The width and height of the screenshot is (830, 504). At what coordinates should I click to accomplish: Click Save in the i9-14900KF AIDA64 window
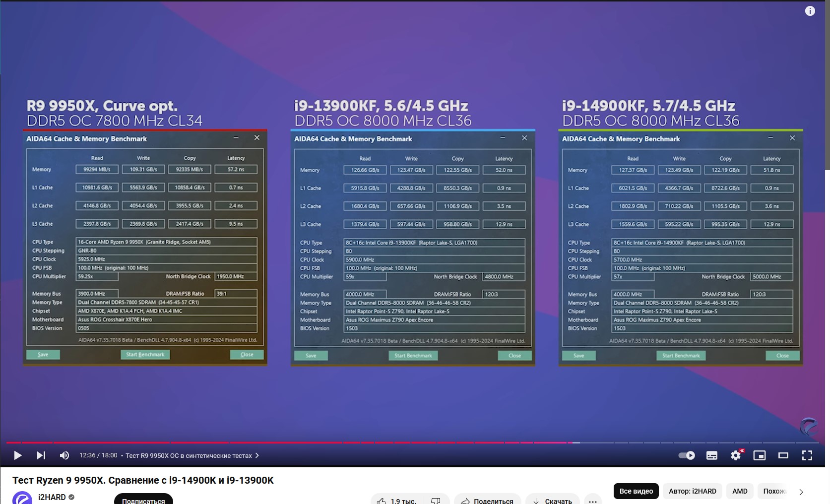click(579, 355)
